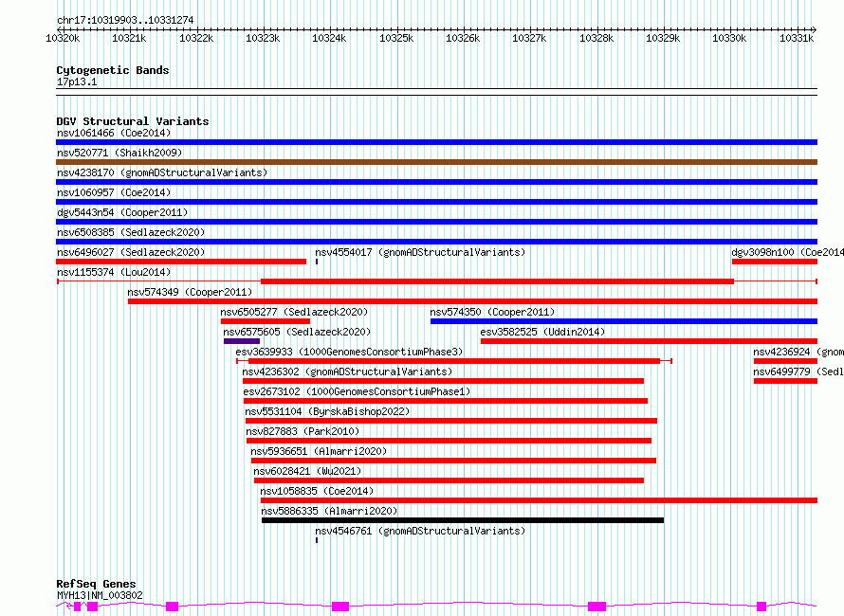Screen dimensions: 844x616
Task: Click nsv4236302 (gnomADStructuralVariants) label
Action: tap(347, 371)
